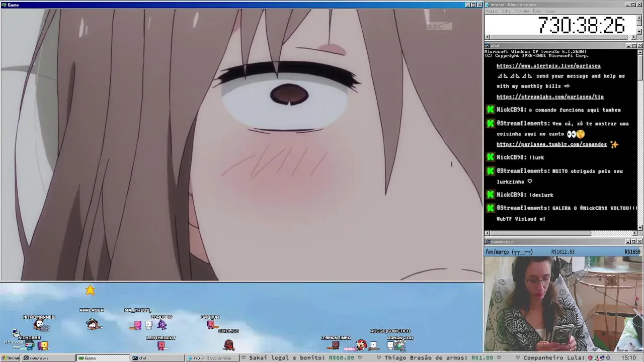Screen dimensions: 644x362
Task: Select the RUSSO_SOVIETICO avatar
Action: tap(390, 345)
